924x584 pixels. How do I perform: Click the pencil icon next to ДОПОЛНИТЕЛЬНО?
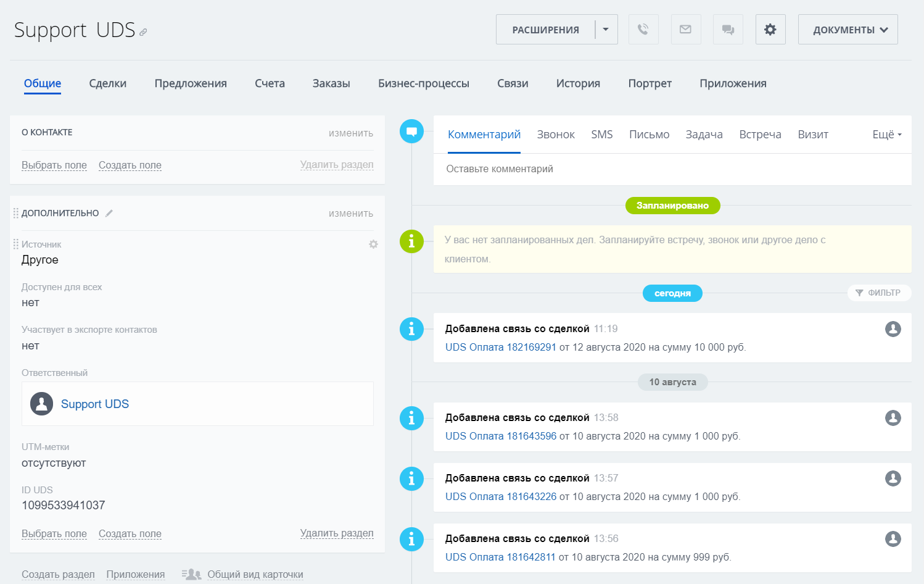tap(109, 213)
